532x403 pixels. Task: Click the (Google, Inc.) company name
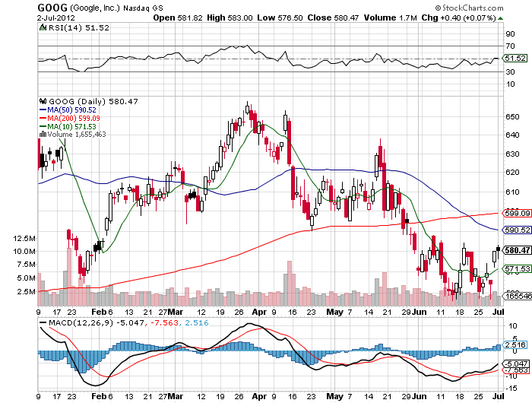click(x=95, y=8)
